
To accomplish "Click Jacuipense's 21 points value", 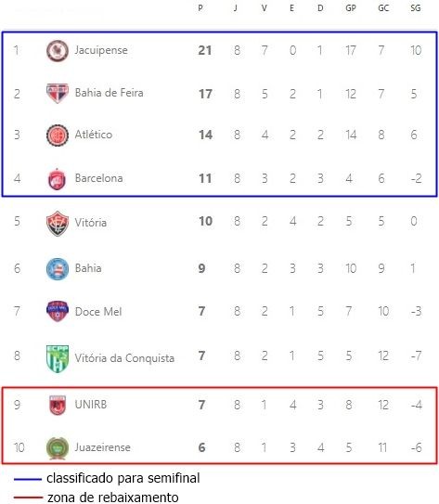I will click(x=205, y=50).
